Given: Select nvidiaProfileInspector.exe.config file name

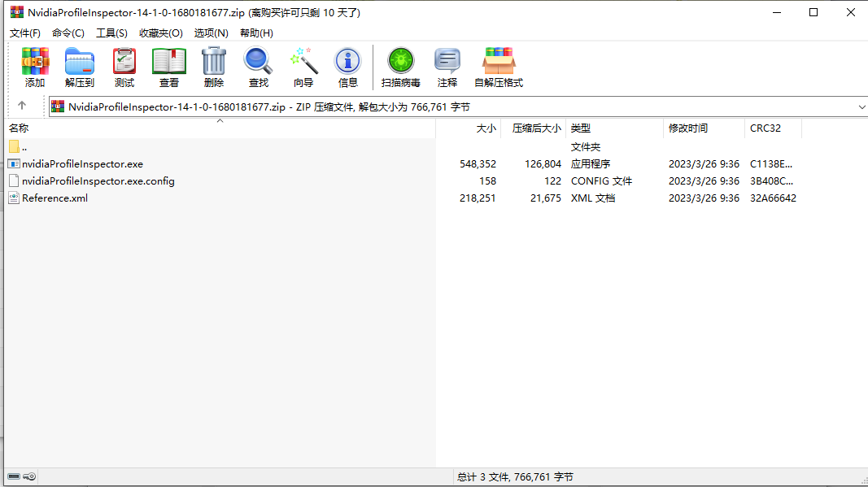Looking at the screenshot, I should coord(98,181).
